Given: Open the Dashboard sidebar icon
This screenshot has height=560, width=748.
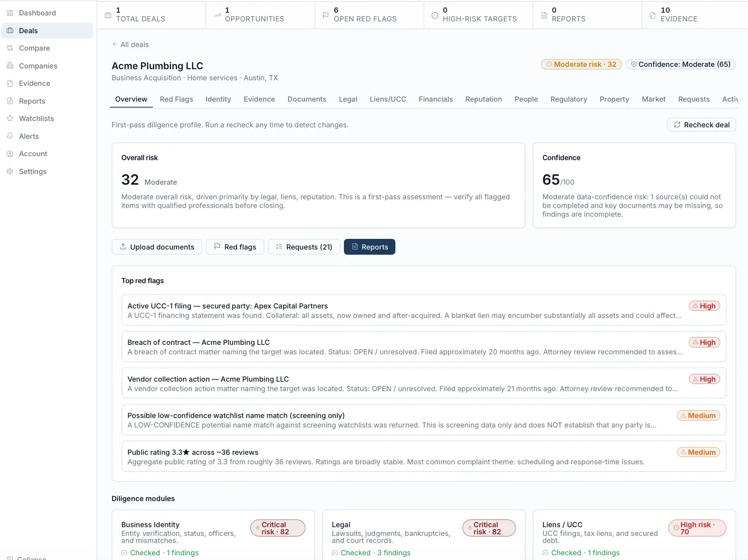Looking at the screenshot, I should (10, 13).
